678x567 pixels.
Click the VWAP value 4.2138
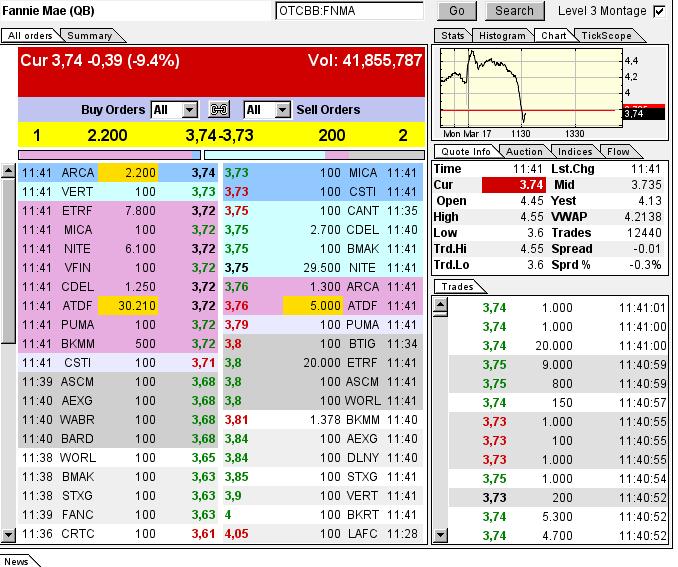[x=643, y=217]
